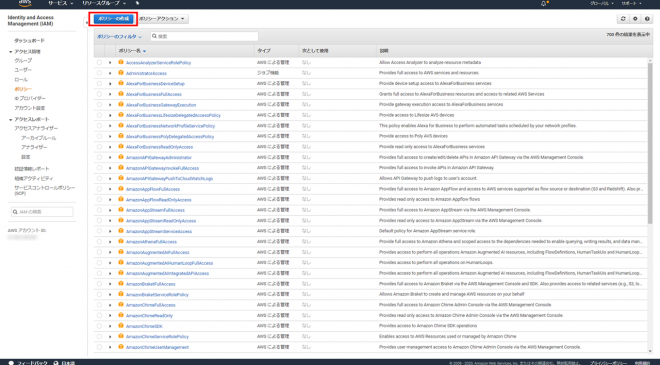Open IDプロバイダー in the IAM sidebar
The height and width of the screenshot is (365, 660).
(x=30, y=99)
